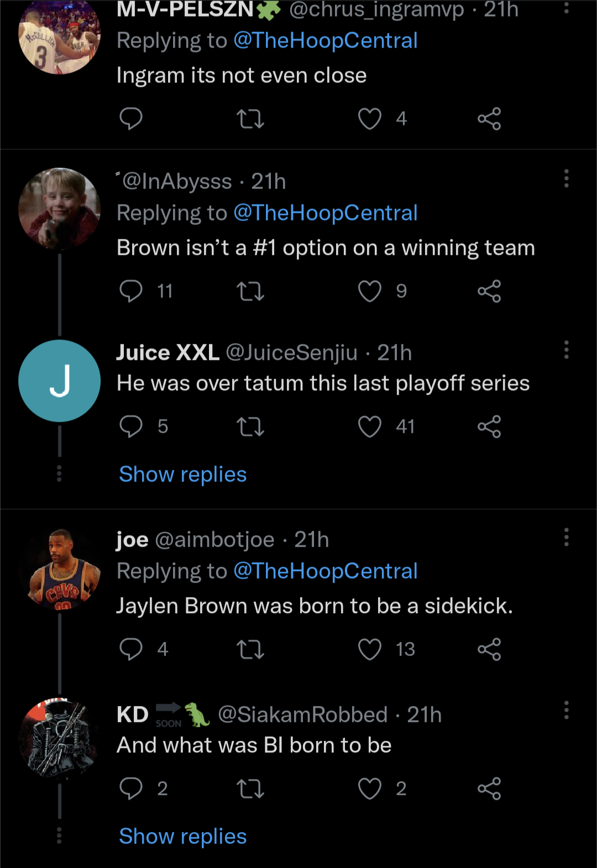
Task: Open Juice XXL's profile avatar
Action: tap(59, 381)
